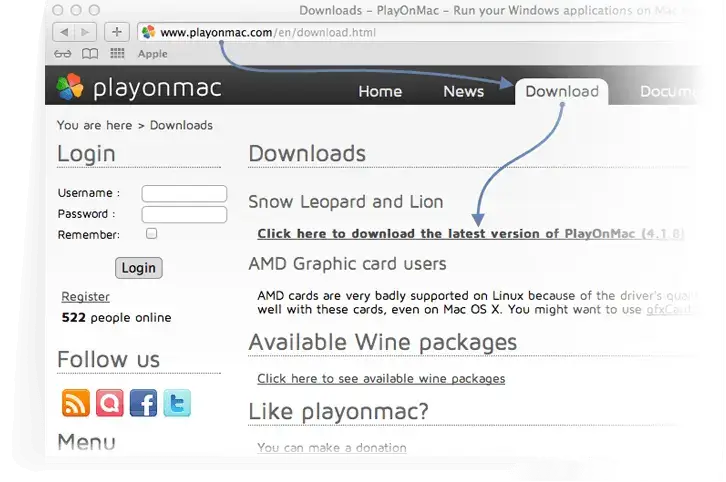Open the Twitter icon

point(177,403)
